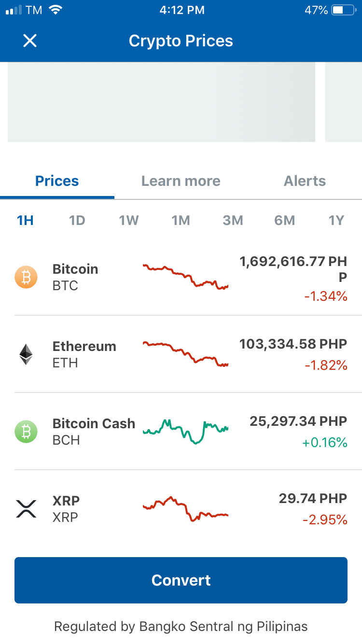
Task: Tap the battery icon in status bar
Action: coord(344,10)
